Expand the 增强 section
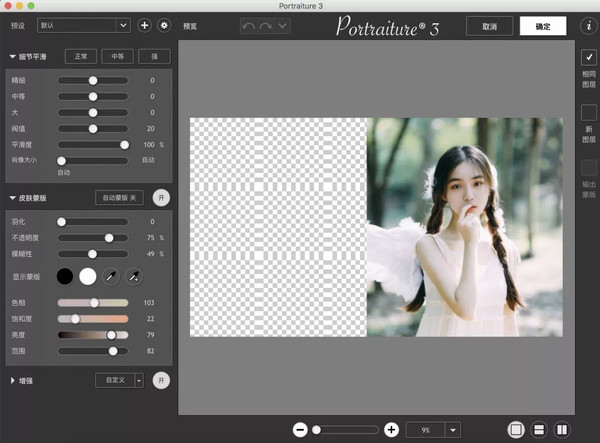The image size is (600, 443). pos(13,380)
